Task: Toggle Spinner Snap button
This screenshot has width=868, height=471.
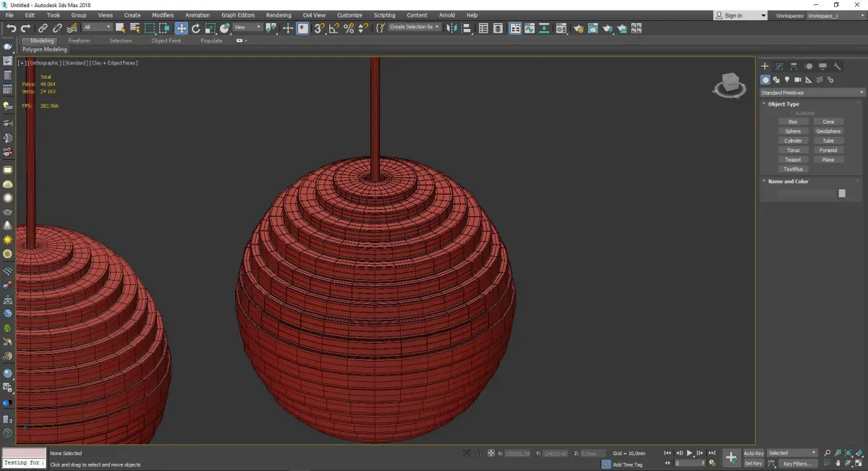Action: [364, 28]
